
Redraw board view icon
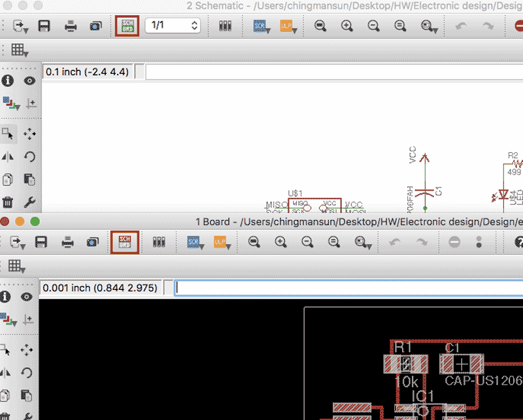[334, 242]
